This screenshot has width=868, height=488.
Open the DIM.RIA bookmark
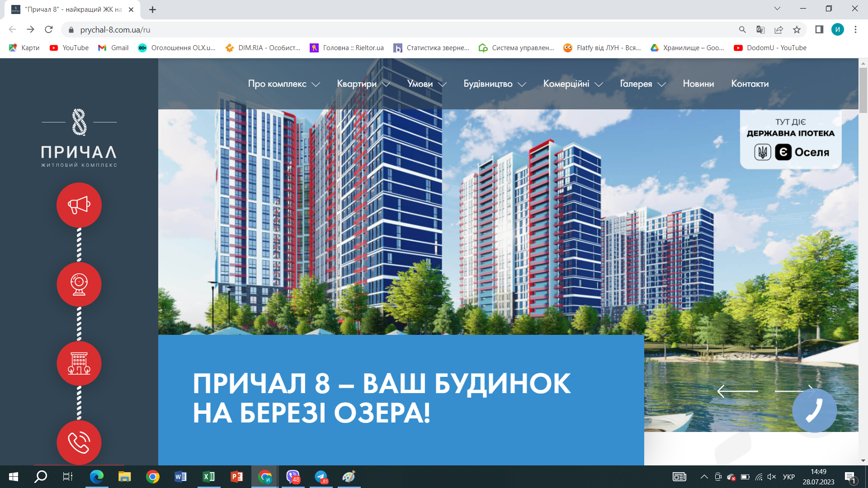[263, 48]
